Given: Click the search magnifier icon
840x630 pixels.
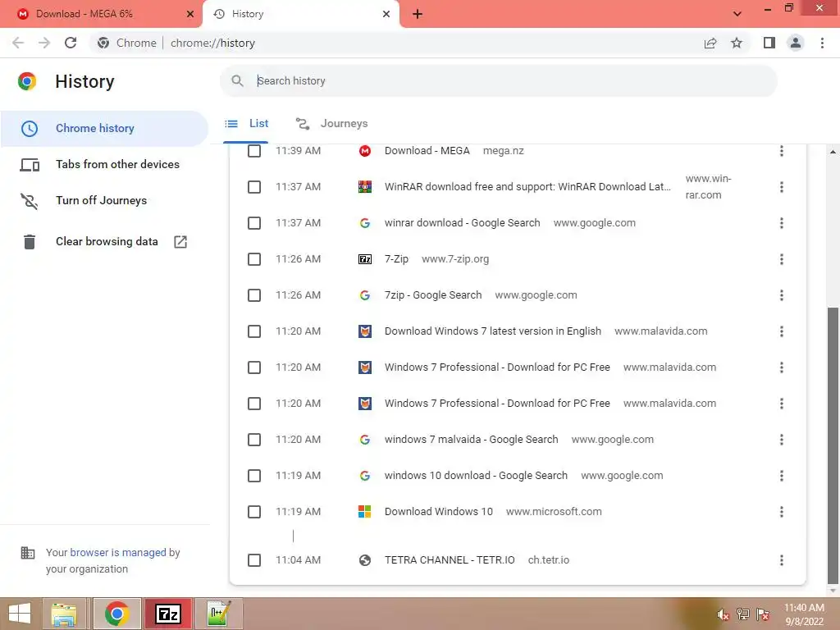Looking at the screenshot, I should [237, 81].
